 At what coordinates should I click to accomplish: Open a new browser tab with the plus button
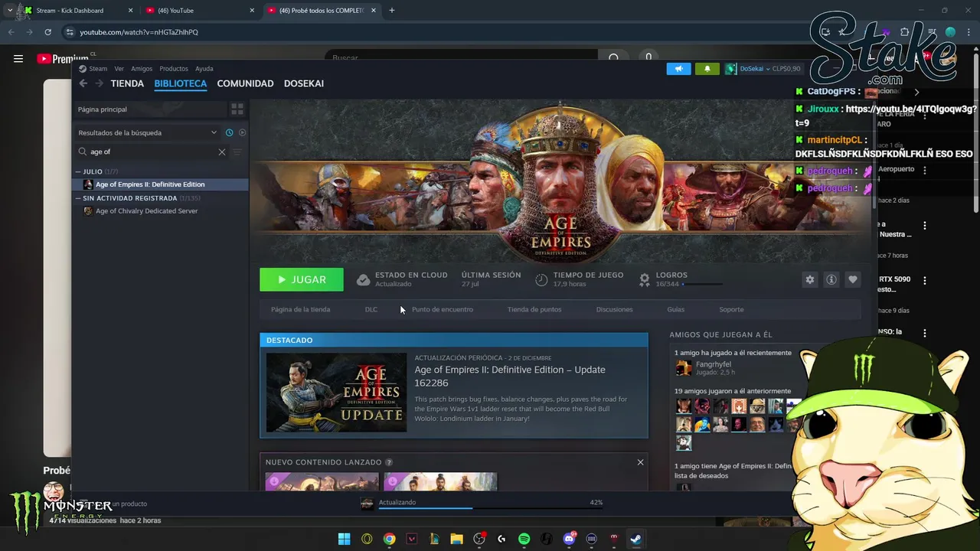tap(392, 11)
